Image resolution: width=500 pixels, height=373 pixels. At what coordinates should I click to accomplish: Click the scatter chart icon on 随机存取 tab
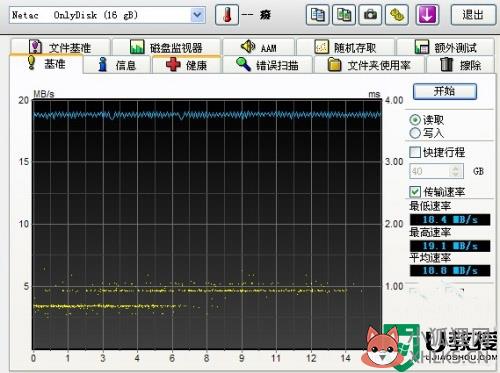click(322, 47)
